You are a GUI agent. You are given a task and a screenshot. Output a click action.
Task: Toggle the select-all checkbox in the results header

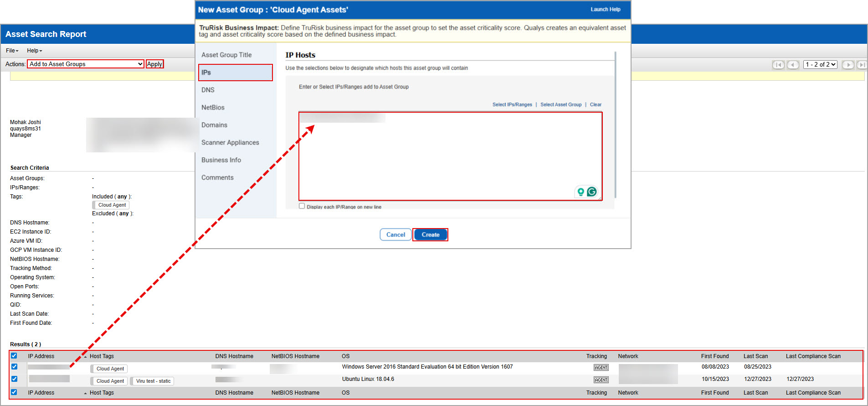(x=14, y=356)
